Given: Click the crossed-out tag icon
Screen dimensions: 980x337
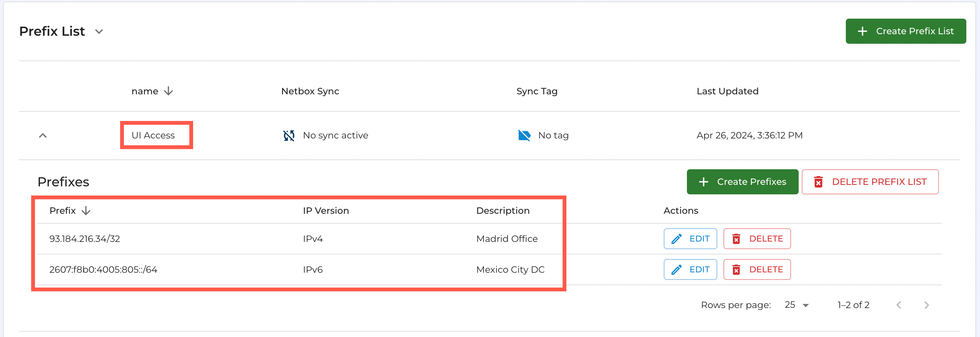Looking at the screenshot, I should click(x=524, y=135).
